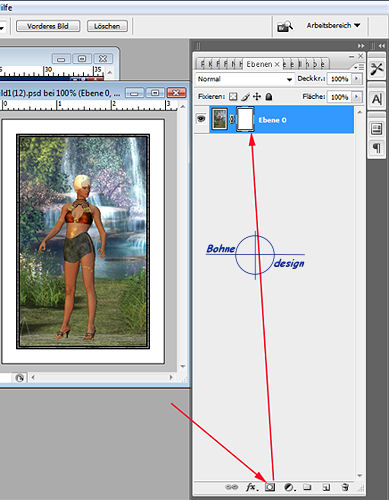Open the Normal blend mode dropdown

pyautogui.click(x=244, y=79)
